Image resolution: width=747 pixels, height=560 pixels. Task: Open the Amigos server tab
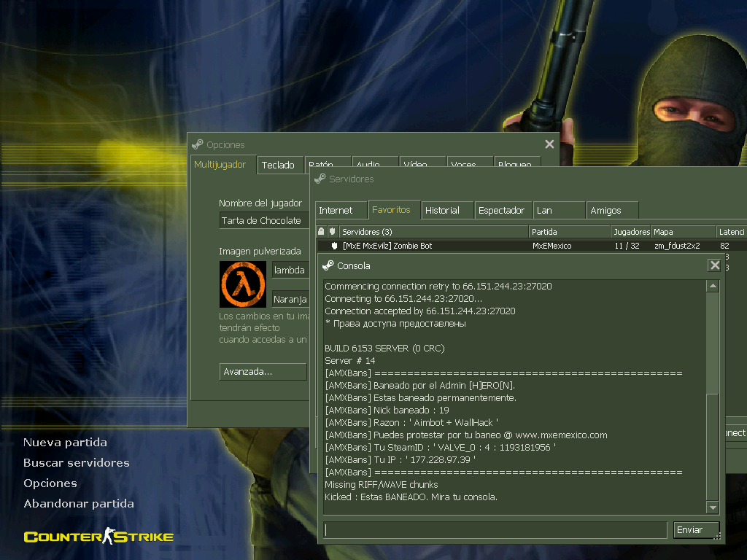(612, 211)
